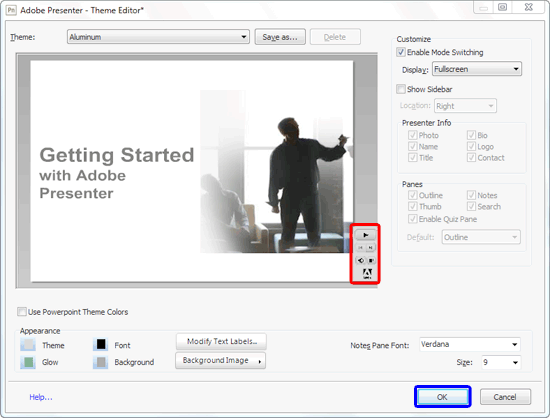550x418 pixels.
Task: Click the display mode icon beside volume
Action: coord(371,260)
